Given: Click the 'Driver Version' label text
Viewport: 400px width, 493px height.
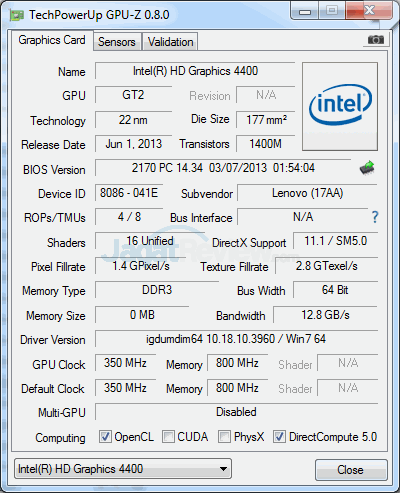Looking at the screenshot, I should [x=53, y=340].
